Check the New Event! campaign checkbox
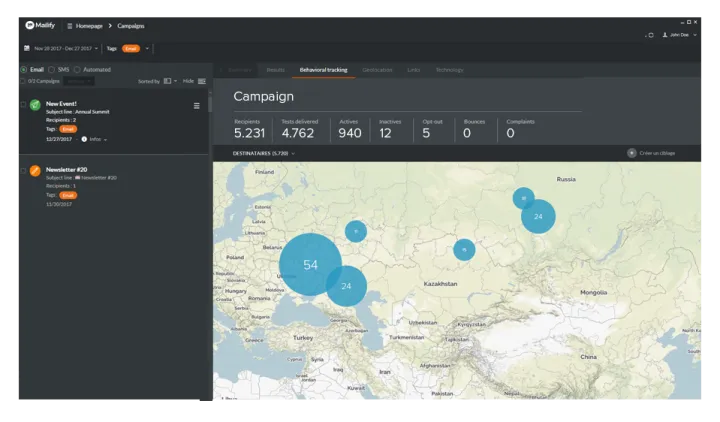 click(23, 104)
